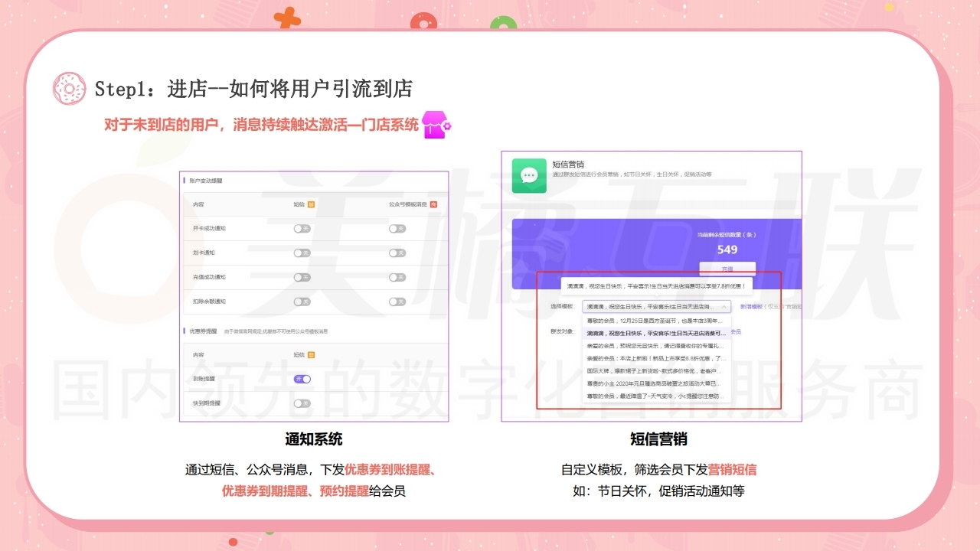This screenshot has height=551, width=980.
Task: Turn on SMS switch for 划卡通知
Action: click(x=302, y=253)
